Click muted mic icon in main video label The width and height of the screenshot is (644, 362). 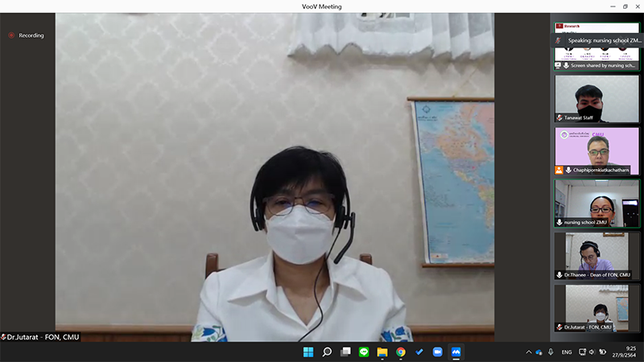tap(3, 337)
